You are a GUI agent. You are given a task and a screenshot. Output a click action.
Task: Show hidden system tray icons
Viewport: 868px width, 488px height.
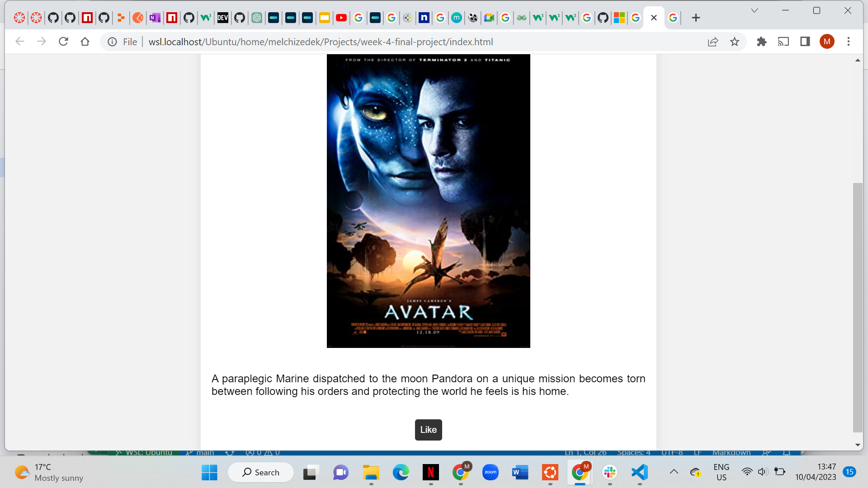[x=674, y=472]
